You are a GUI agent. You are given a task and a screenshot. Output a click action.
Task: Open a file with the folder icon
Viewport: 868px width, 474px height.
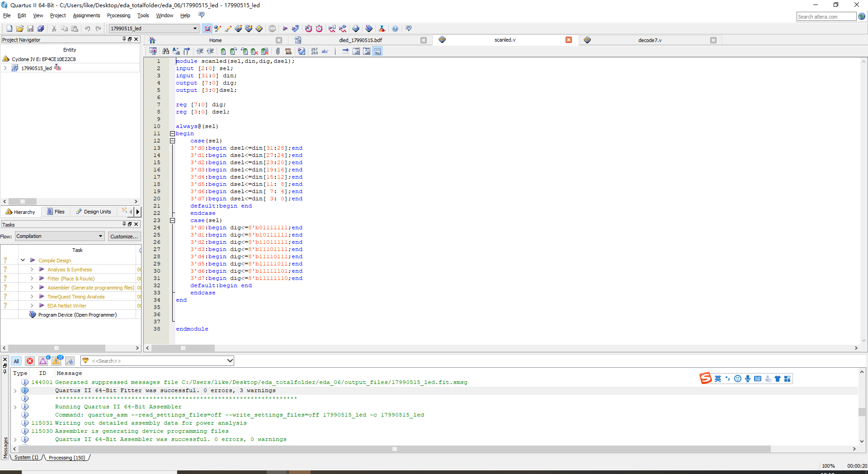[20, 28]
